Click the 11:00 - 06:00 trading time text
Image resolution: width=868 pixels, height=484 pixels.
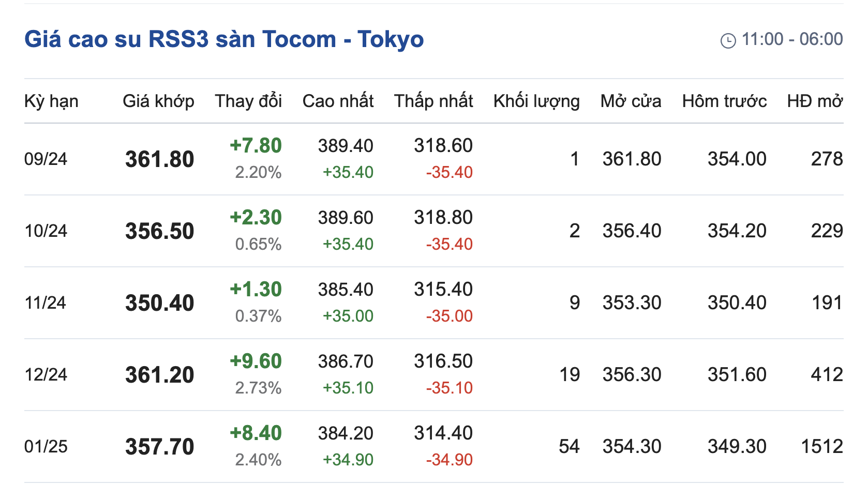[x=792, y=39]
